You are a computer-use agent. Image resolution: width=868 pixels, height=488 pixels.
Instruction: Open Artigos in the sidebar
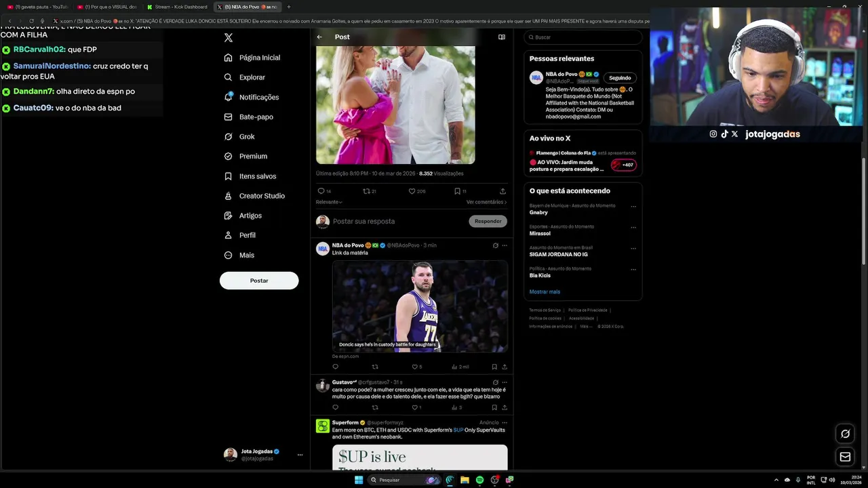pyautogui.click(x=243, y=216)
